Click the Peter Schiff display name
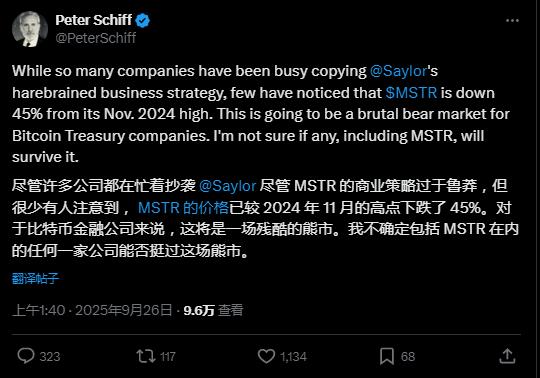The height and width of the screenshot is (378, 540). (x=93, y=20)
